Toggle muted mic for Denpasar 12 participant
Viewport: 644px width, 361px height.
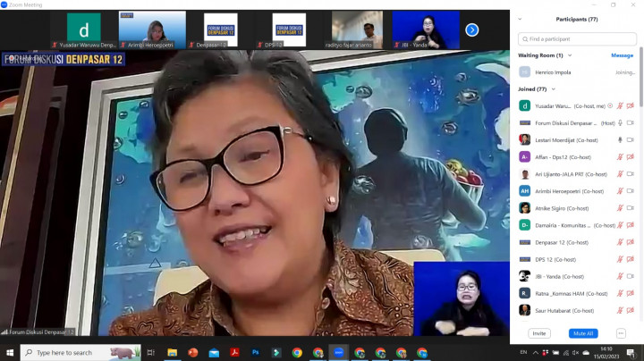[620, 242]
